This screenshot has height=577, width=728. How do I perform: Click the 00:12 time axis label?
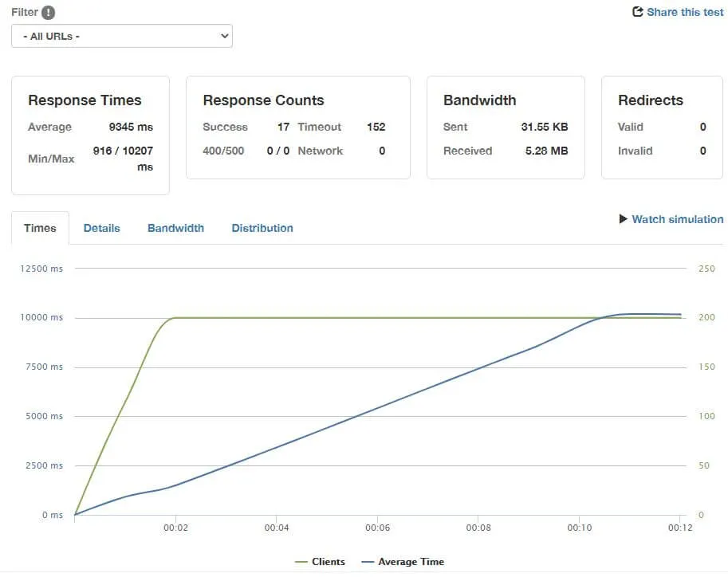coord(680,528)
